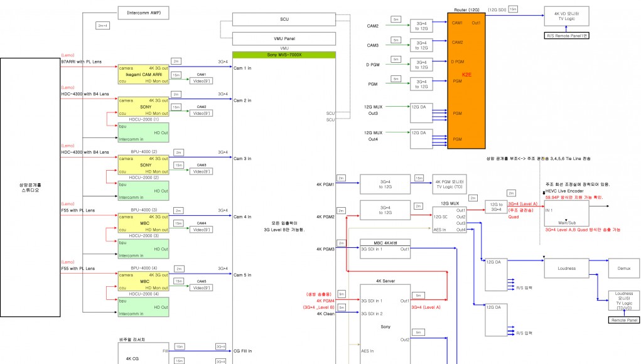Click the 3G*4 to 12G box beside 4K PGM1

tap(385, 185)
